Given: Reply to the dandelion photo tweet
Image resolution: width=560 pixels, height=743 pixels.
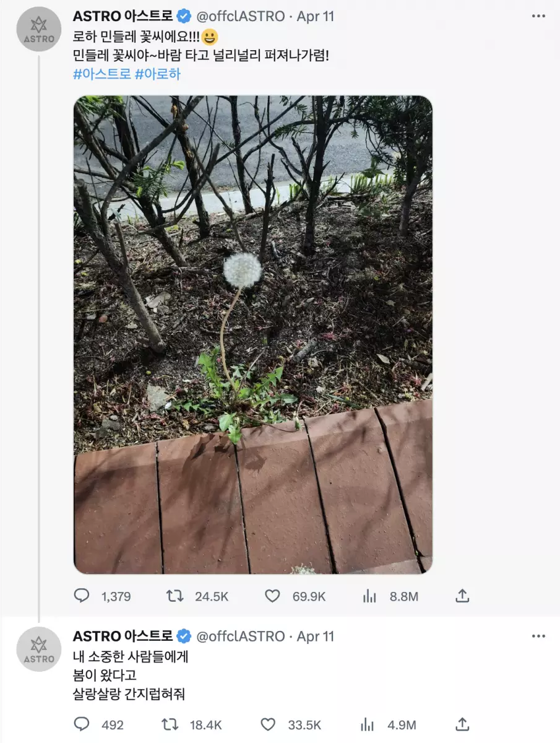Looking at the screenshot, I should (x=82, y=596).
